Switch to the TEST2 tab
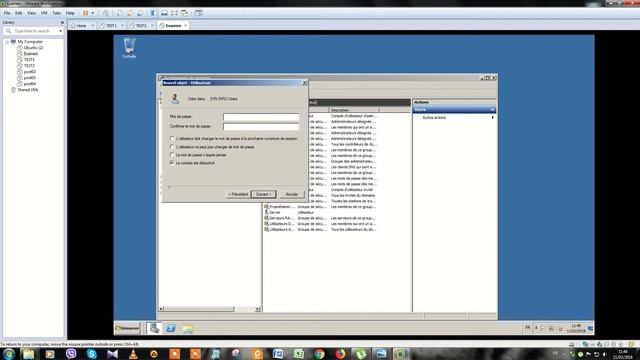The height and width of the screenshot is (360, 640). point(140,26)
